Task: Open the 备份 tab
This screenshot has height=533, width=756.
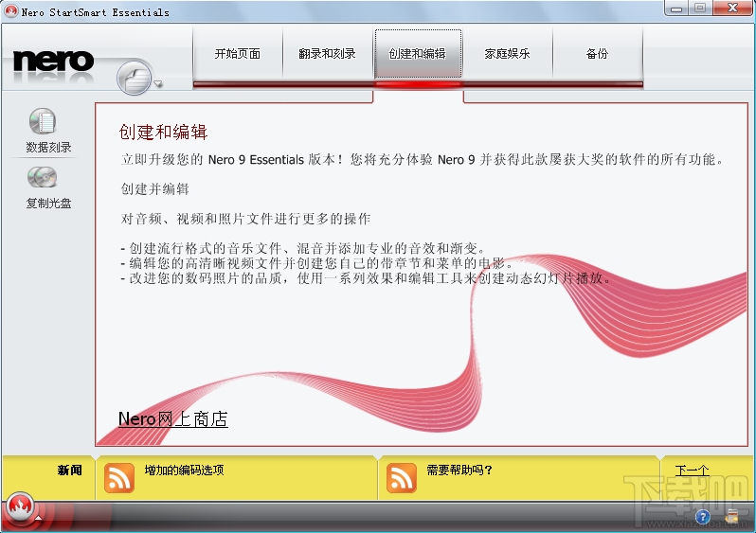Action: coord(598,54)
